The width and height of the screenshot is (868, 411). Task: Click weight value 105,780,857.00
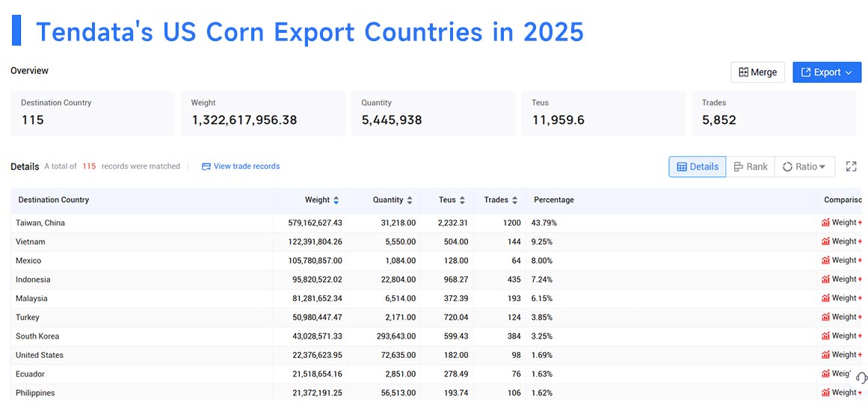coord(315,261)
